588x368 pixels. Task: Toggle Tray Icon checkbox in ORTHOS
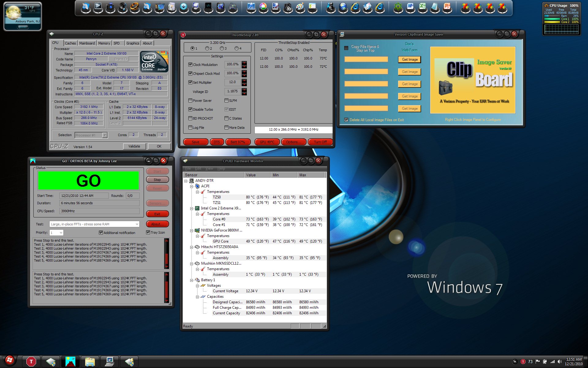(148, 232)
